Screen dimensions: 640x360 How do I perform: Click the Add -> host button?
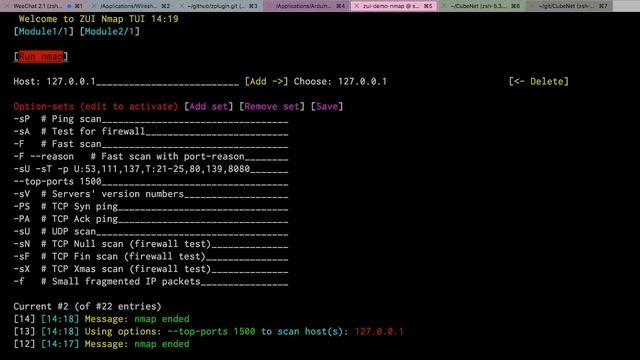tap(266, 82)
